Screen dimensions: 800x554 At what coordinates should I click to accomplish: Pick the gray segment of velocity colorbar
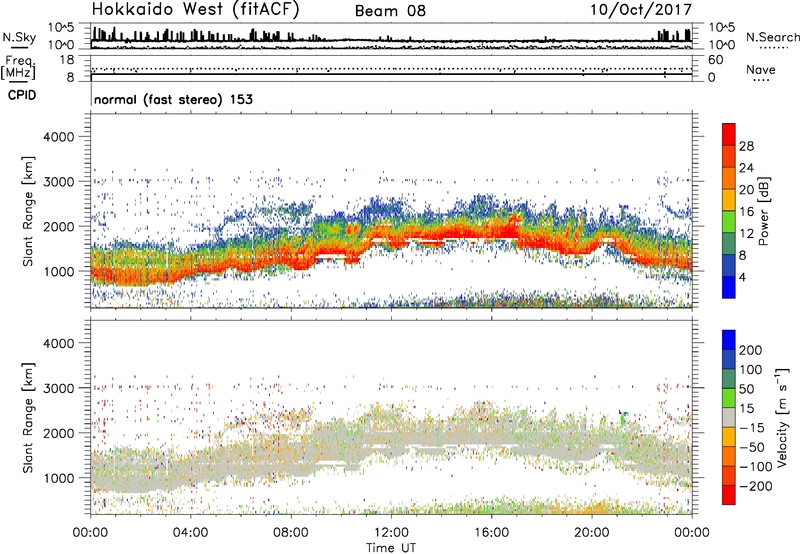(729, 417)
